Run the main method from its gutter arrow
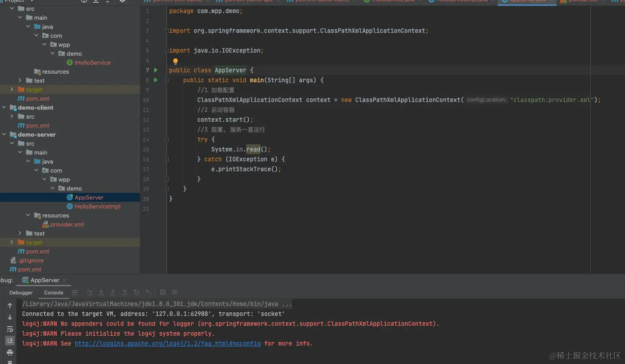 coord(156,80)
